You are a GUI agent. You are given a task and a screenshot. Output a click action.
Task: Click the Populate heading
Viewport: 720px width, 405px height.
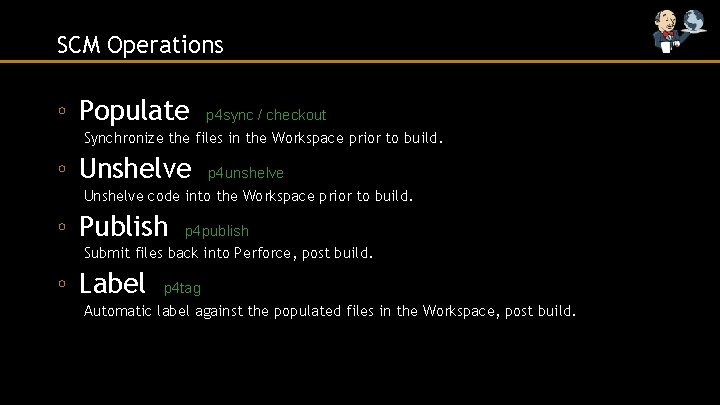coord(134,109)
